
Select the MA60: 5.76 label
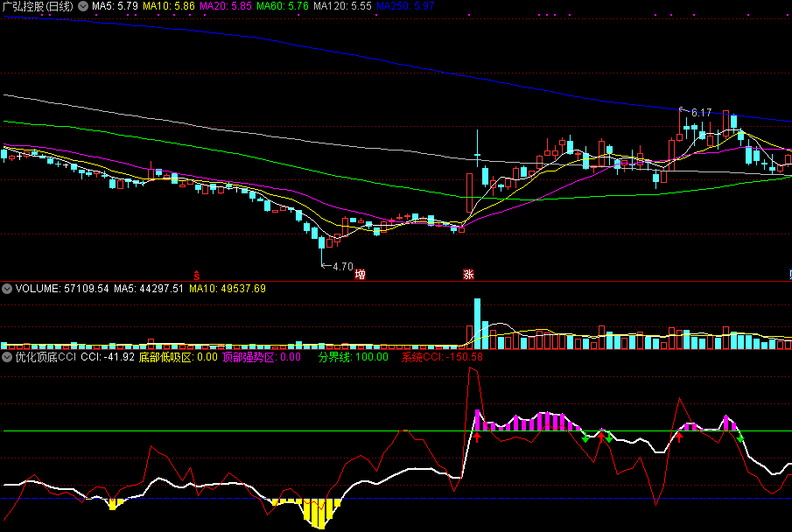283,7
